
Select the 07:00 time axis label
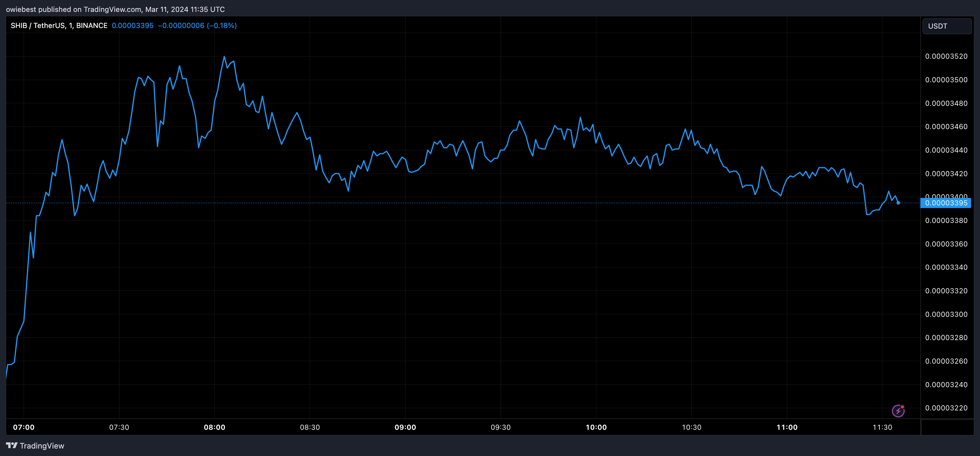pos(24,427)
